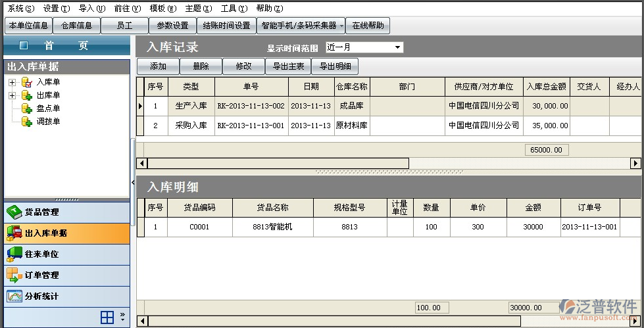The height and width of the screenshot is (328, 644).
Task: Open the 智能手机/条码采集器 dropdown arrow
Action: pos(341,26)
